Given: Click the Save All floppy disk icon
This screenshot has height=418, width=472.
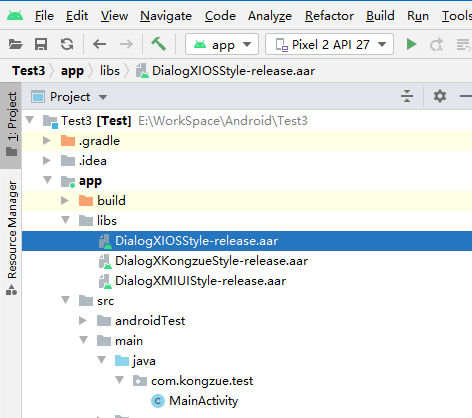Looking at the screenshot, I should 41,44.
